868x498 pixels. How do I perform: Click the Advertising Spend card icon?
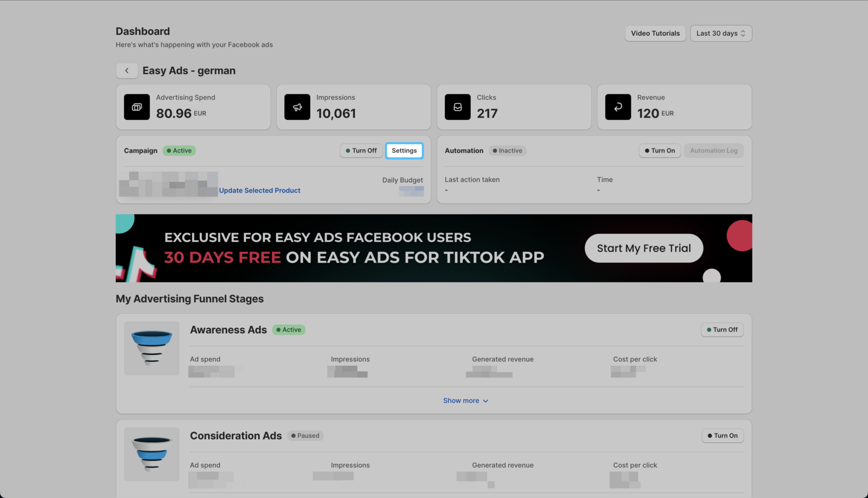pos(136,107)
